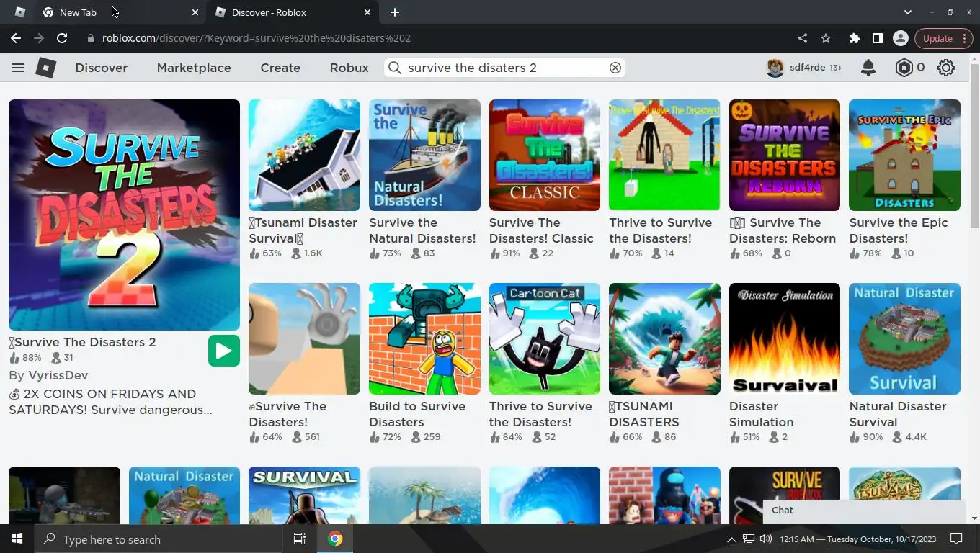Open the hamburger navigation menu

18,68
